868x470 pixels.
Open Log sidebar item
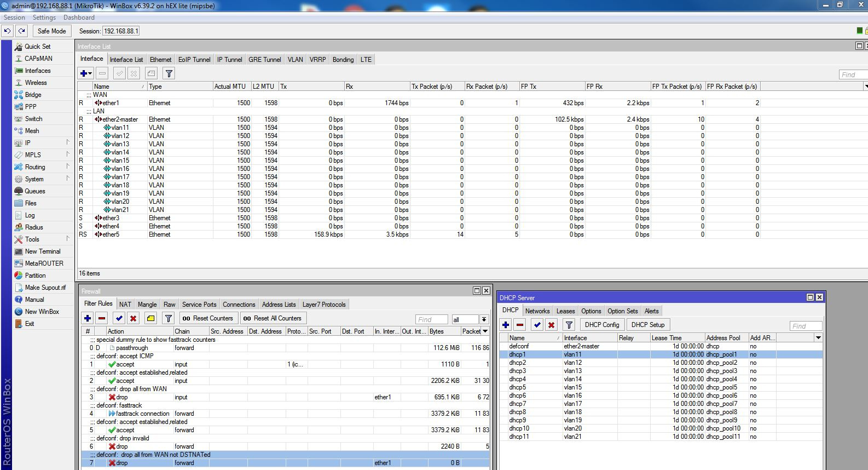point(30,215)
